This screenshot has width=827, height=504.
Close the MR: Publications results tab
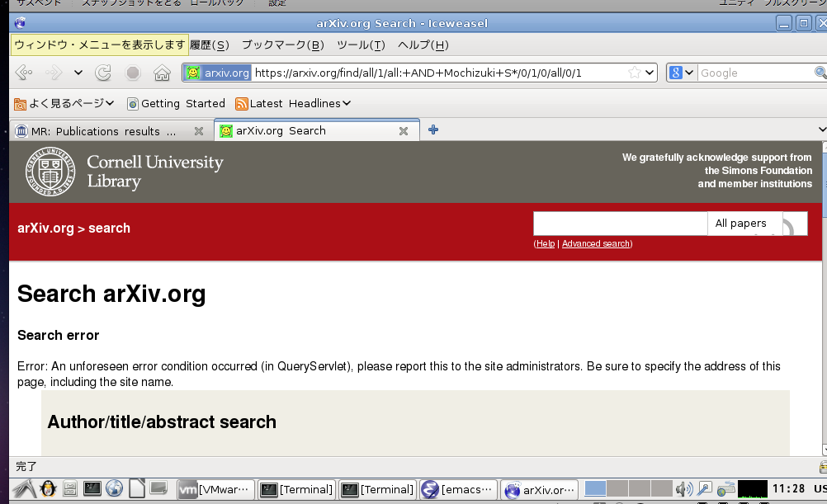pos(199,131)
